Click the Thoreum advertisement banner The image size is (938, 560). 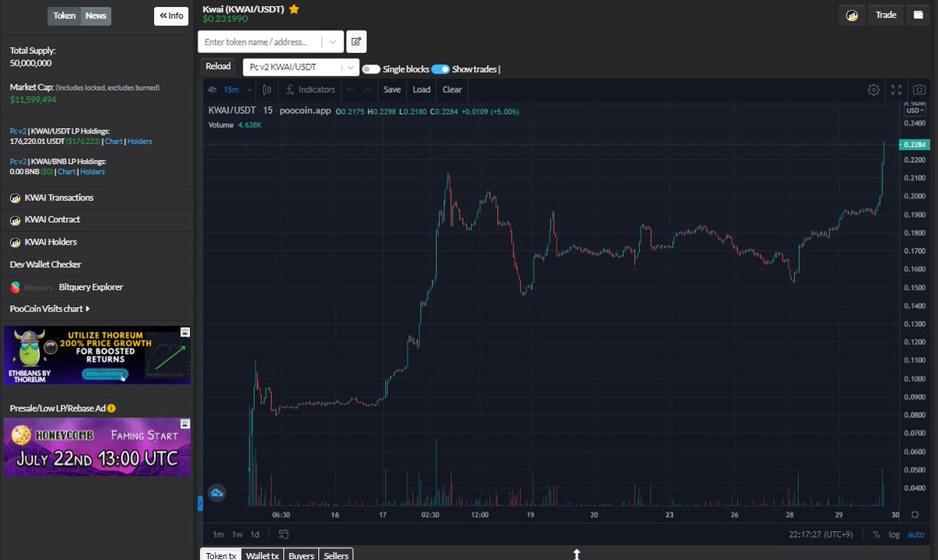97,355
